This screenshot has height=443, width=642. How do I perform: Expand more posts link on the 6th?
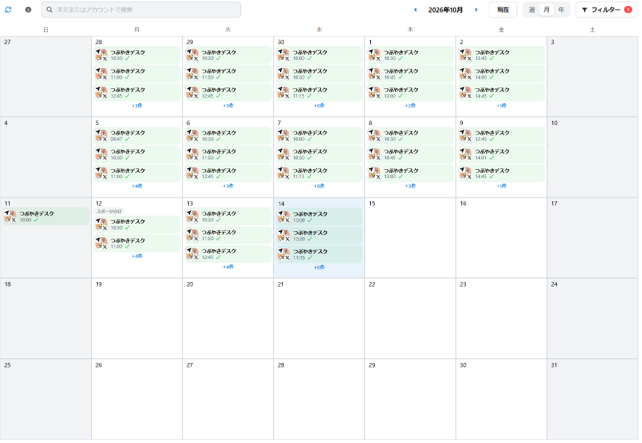pyautogui.click(x=228, y=186)
